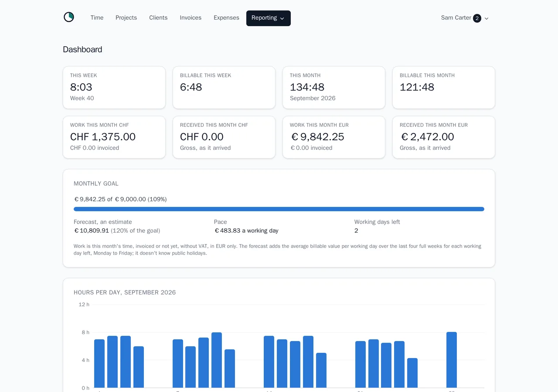The image size is (558, 392).
Task: Click the €9,842.25 of €9,000.00 (109%) line
Action: (120, 199)
